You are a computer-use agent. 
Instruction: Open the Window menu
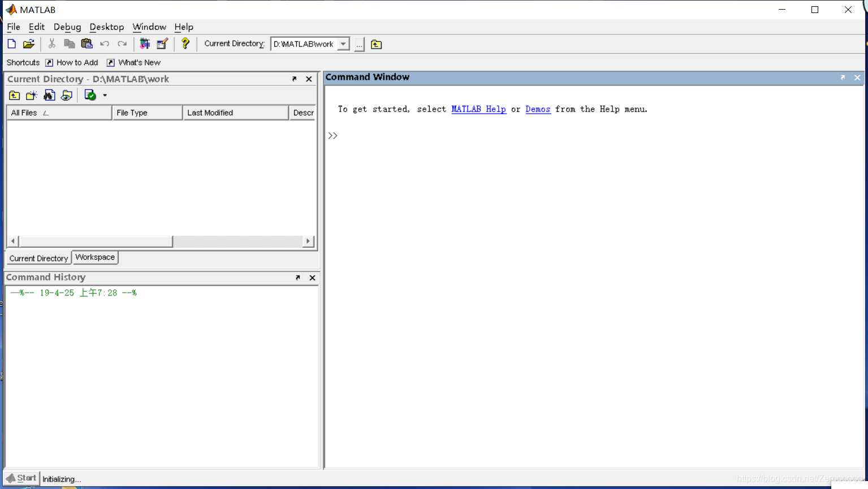[149, 27]
